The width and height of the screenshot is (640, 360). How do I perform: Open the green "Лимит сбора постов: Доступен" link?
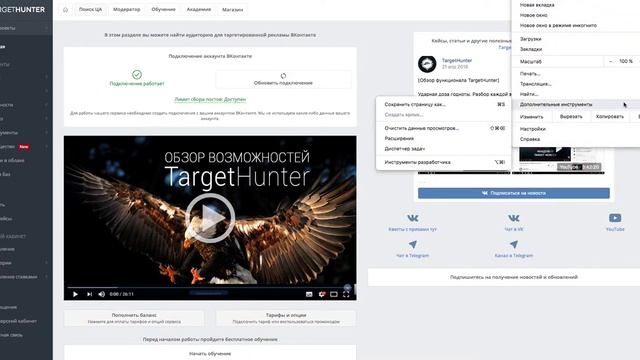pyautogui.click(x=210, y=99)
